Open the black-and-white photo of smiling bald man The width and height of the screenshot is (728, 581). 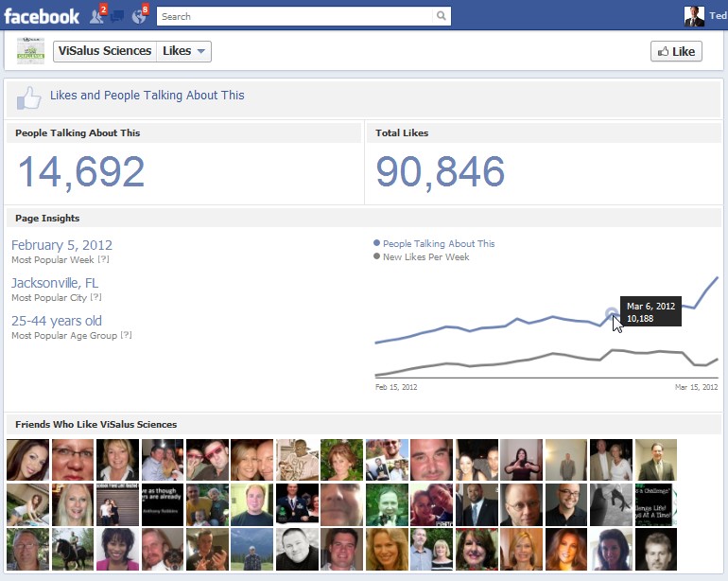[x=297, y=549]
